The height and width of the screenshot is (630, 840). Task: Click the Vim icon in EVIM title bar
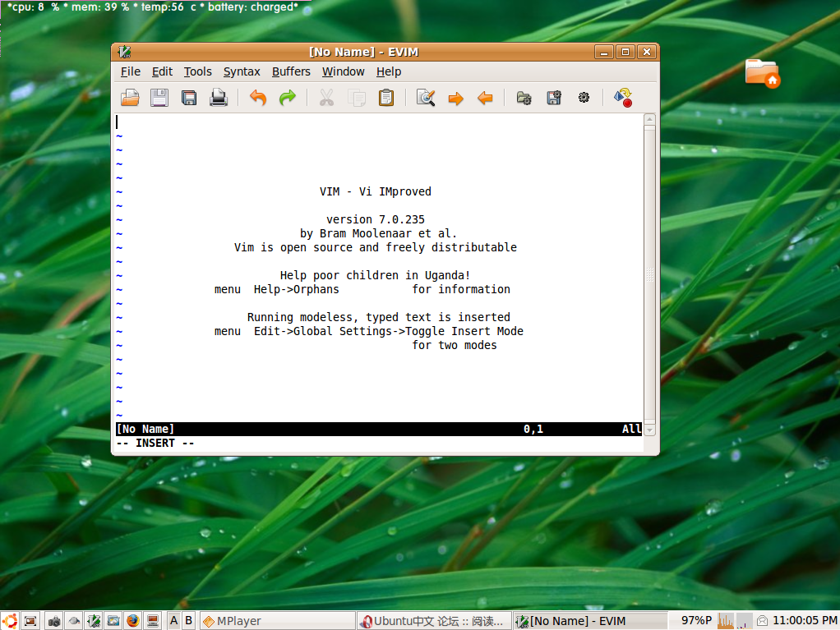[x=124, y=52]
